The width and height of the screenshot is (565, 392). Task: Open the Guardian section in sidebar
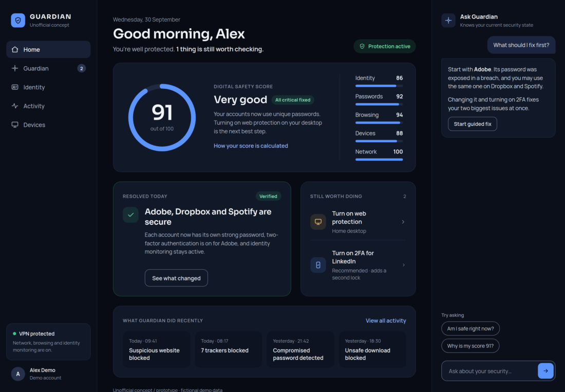click(48, 68)
